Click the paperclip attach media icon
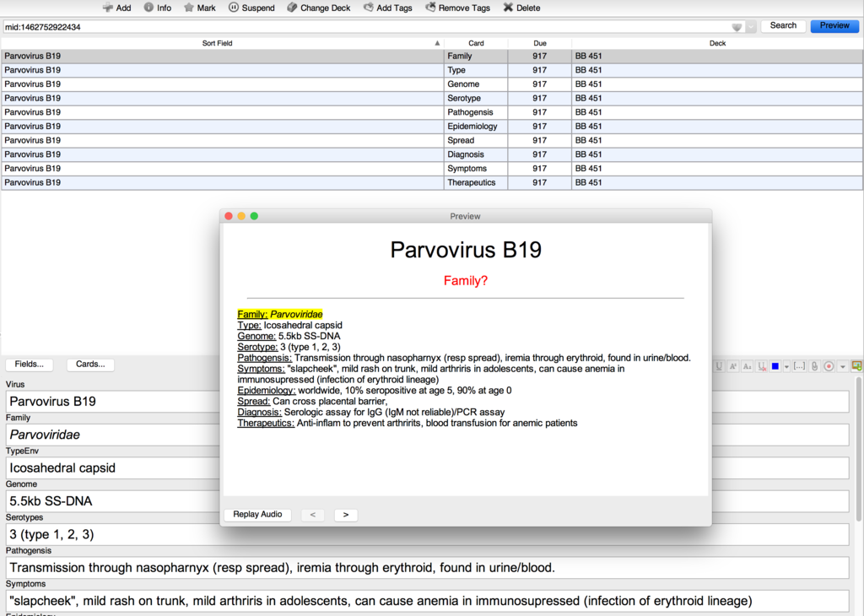864x616 pixels. coord(813,366)
